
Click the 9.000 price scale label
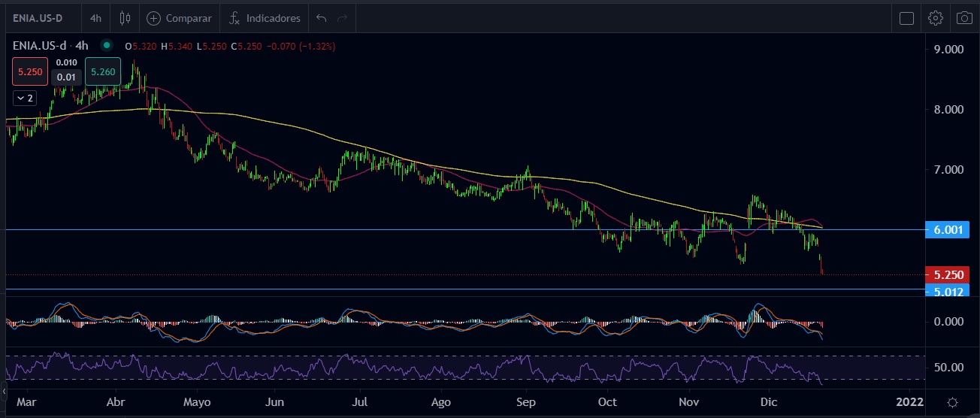pos(947,50)
